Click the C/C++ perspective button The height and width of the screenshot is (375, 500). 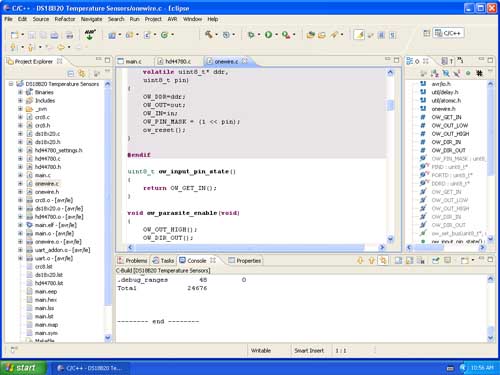pyautogui.click(x=448, y=33)
